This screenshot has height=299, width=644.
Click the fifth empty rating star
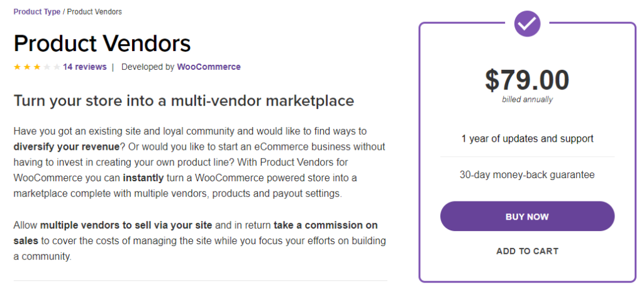[57, 67]
